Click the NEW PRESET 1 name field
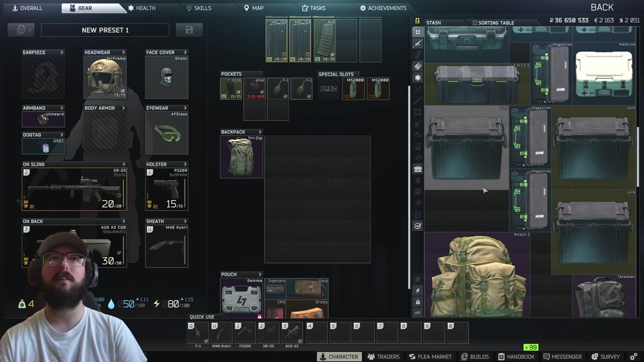Screen dimensions: 644x362 click(x=105, y=30)
